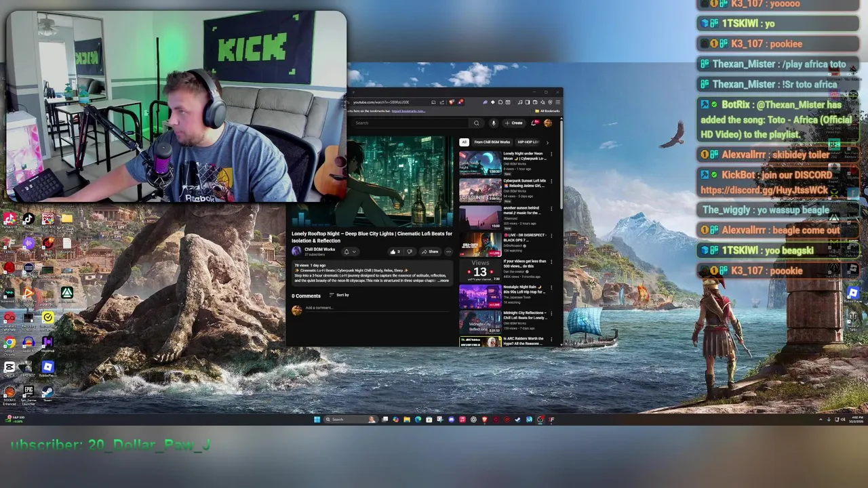Open Lonely Night under Neon Moon thumbnail

pyautogui.click(x=480, y=163)
